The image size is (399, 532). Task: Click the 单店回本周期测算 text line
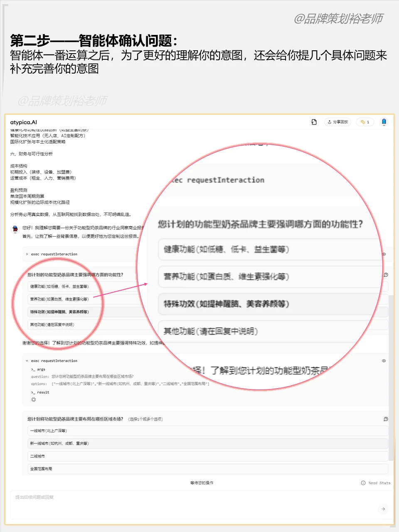click(27, 196)
